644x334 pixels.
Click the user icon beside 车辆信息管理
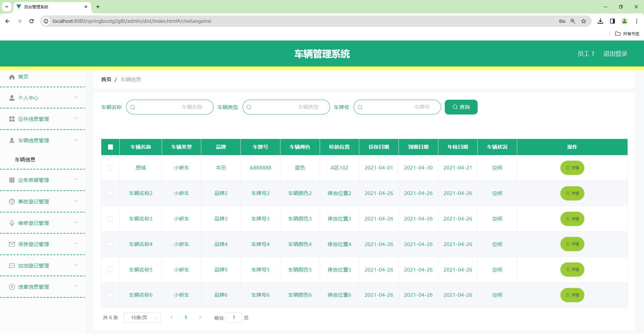click(12, 140)
